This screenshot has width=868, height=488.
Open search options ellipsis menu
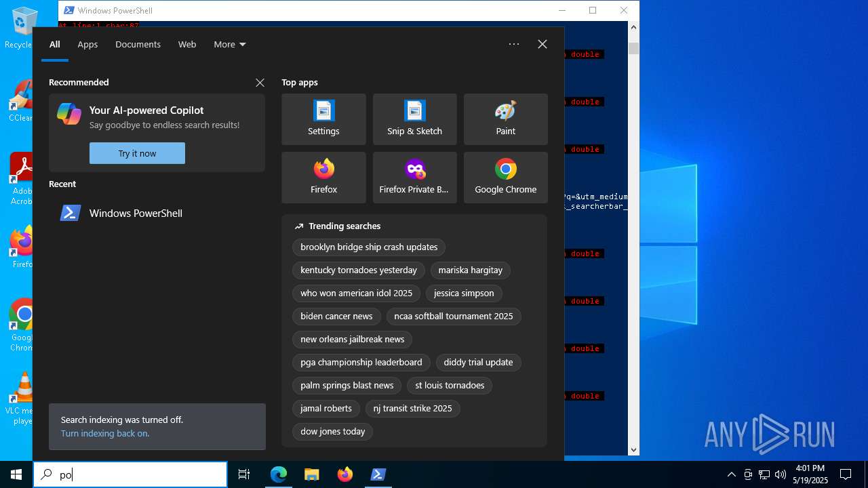pyautogui.click(x=514, y=44)
